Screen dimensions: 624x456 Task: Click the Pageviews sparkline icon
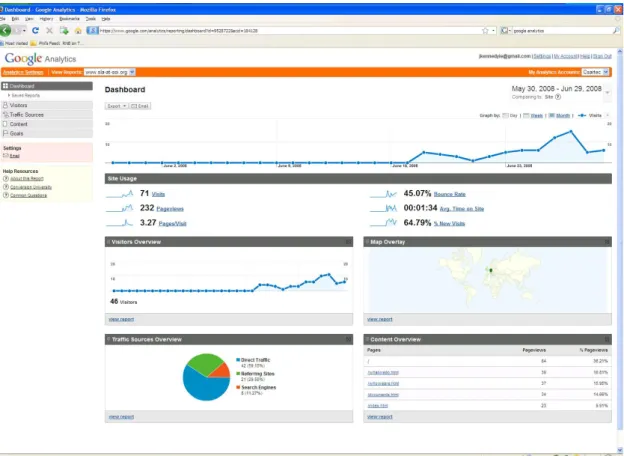(x=120, y=208)
